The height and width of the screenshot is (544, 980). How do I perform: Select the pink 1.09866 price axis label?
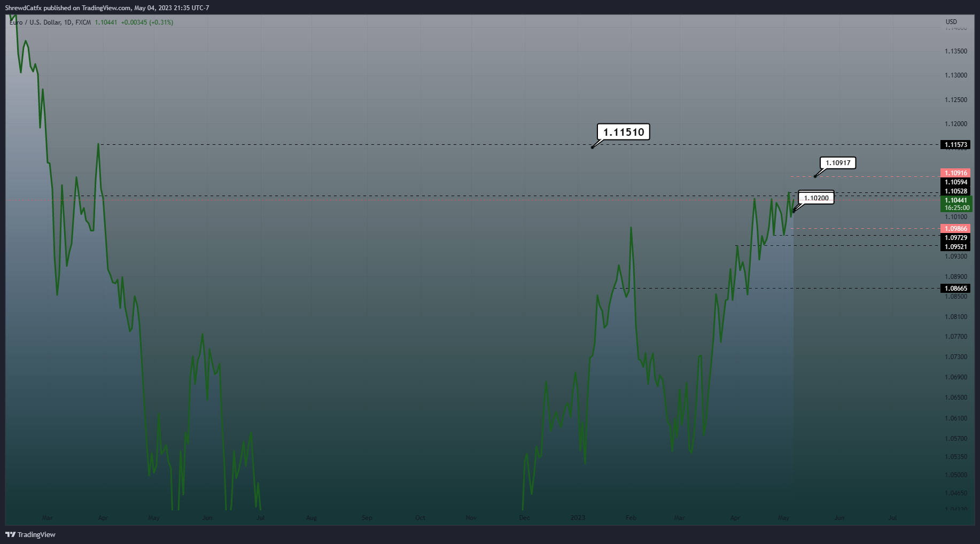[955, 229]
